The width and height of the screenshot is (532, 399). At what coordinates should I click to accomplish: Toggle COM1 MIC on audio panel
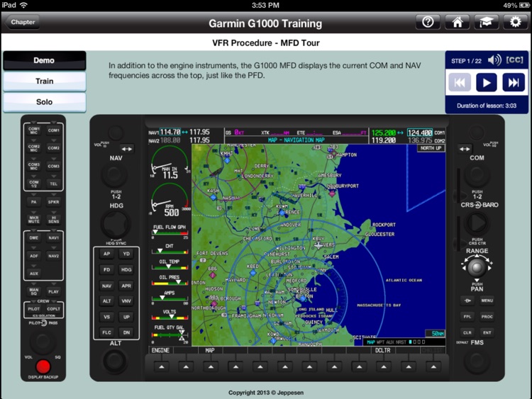tap(33, 130)
